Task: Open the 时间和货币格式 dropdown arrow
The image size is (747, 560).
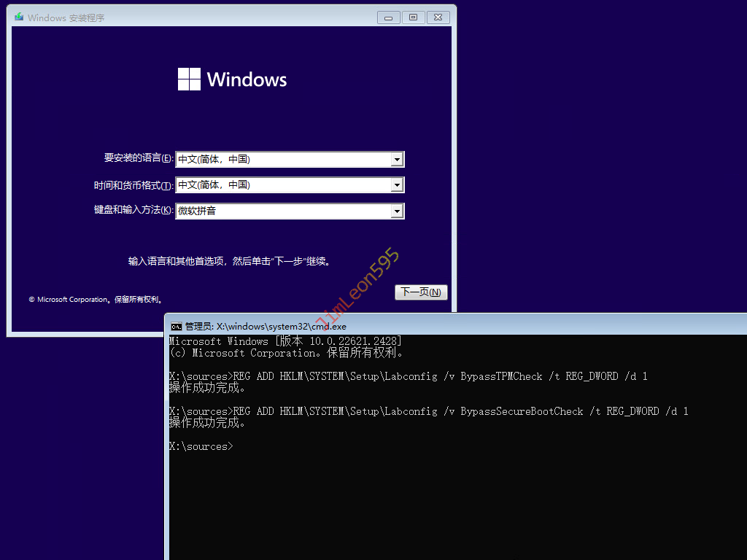Action: [397, 185]
